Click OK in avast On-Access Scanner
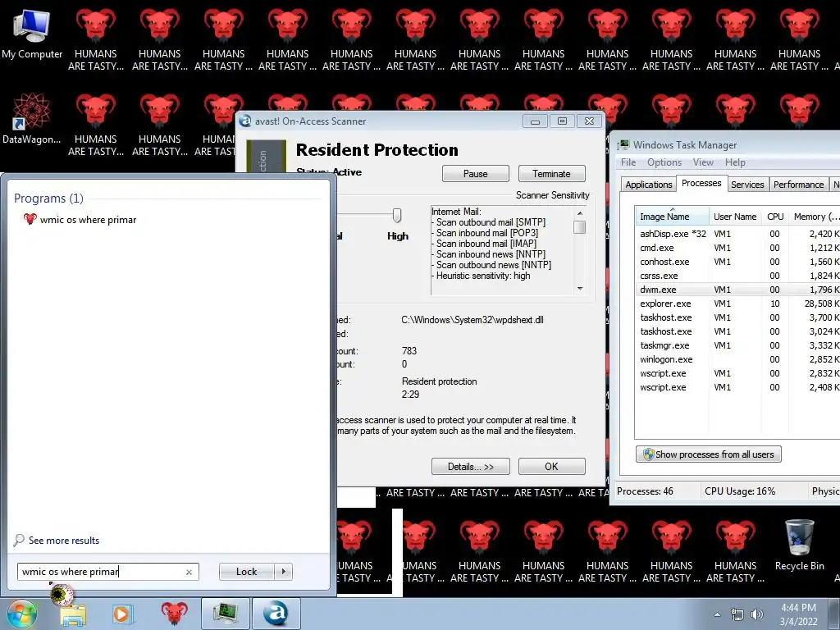 [x=551, y=467]
